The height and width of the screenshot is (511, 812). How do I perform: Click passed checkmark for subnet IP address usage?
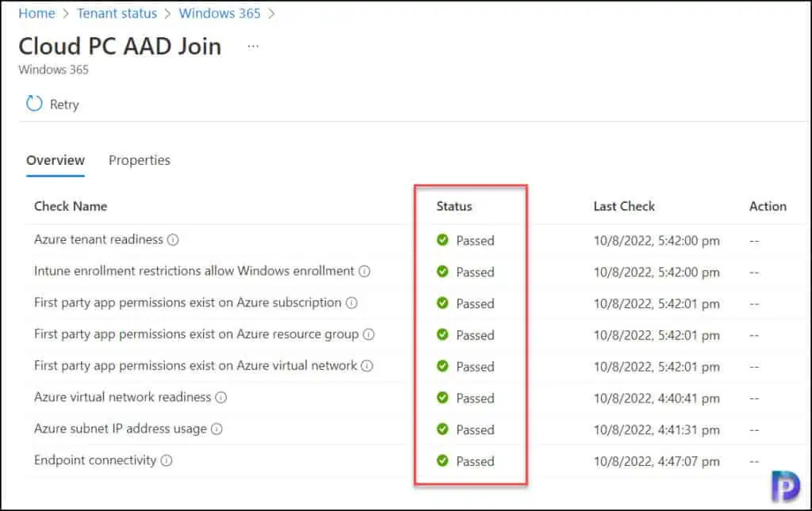pos(442,429)
